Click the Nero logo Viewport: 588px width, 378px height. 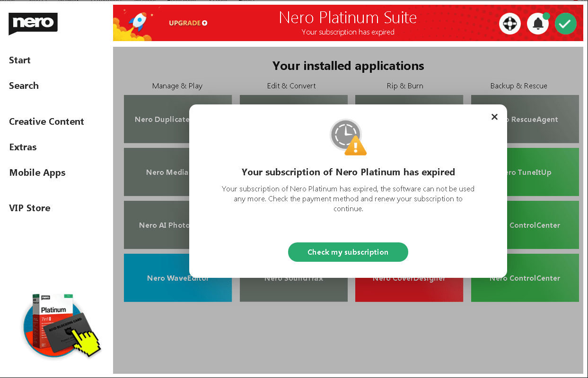click(33, 23)
